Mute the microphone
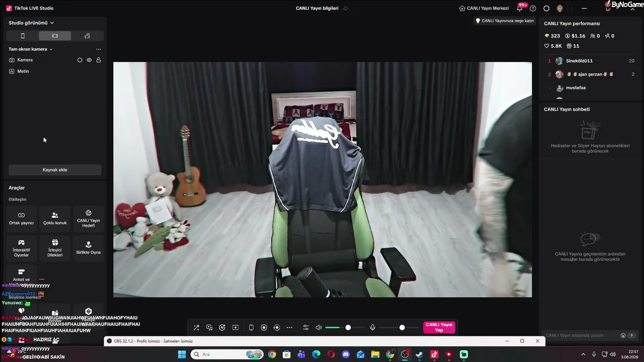This screenshot has width=644, height=362. (372, 327)
